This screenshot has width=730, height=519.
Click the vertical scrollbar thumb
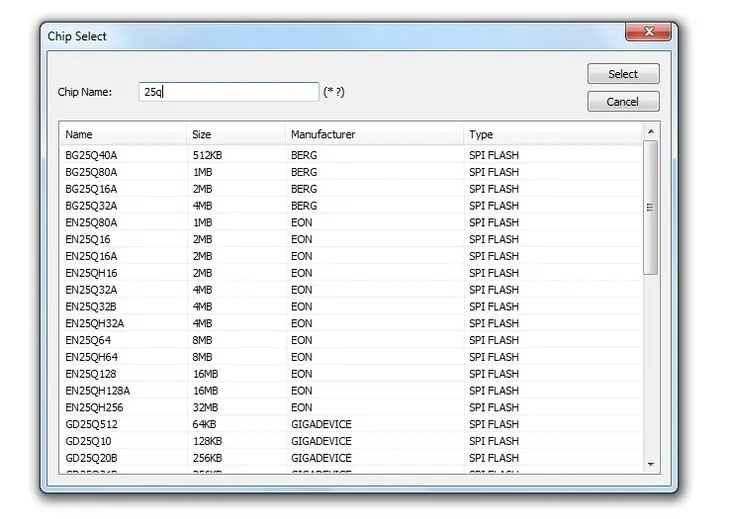tap(650, 208)
